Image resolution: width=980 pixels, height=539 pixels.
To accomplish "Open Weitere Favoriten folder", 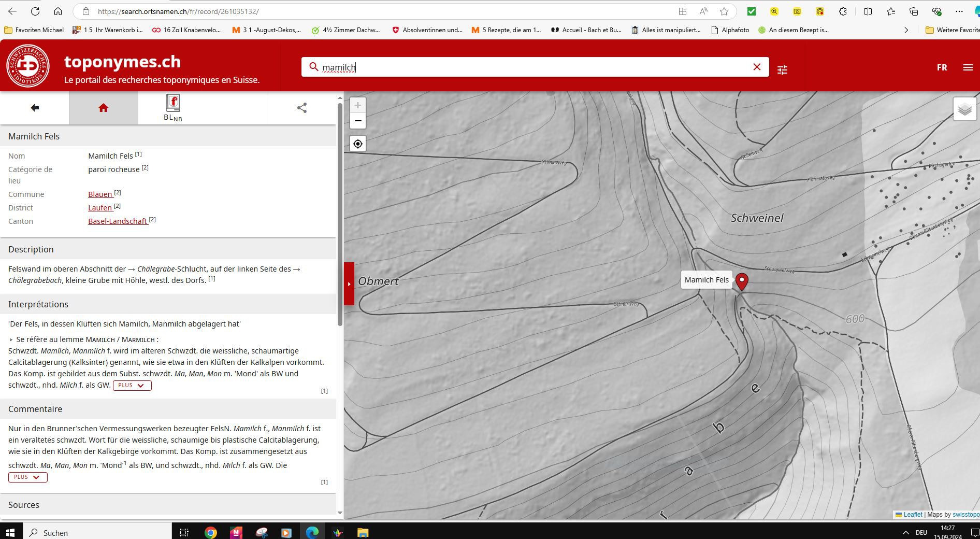I will 952,30.
